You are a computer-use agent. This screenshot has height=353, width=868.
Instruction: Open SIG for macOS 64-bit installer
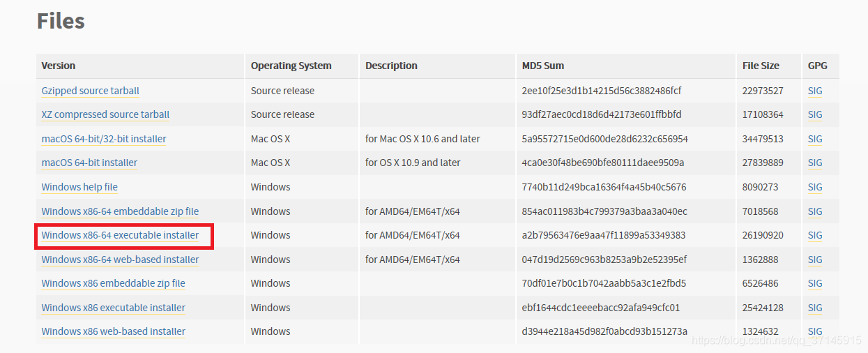point(815,163)
